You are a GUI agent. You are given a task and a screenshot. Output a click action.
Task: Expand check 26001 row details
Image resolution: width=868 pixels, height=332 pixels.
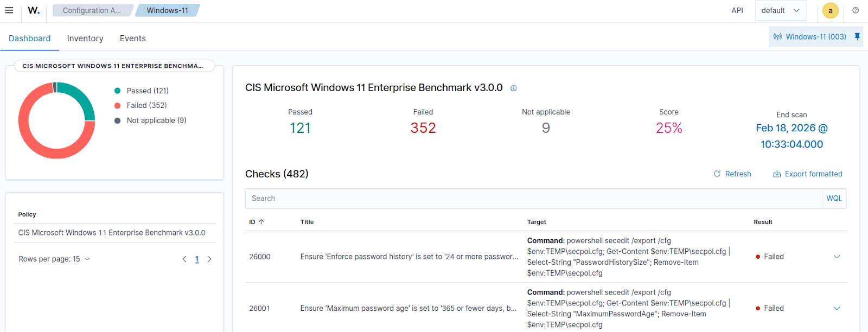coord(837,309)
